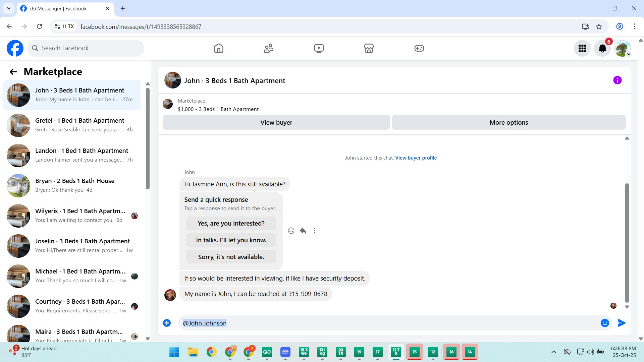The image size is (644, 362).
Task: Open the Gaming controller icon
Action: click(x=419, y=48)
